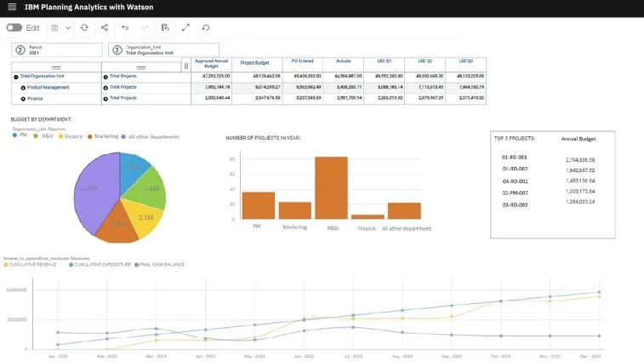The width and height of the screenshot is (644, 362).
Task: Click the PM bar in chart
Action: pos(259,205)
